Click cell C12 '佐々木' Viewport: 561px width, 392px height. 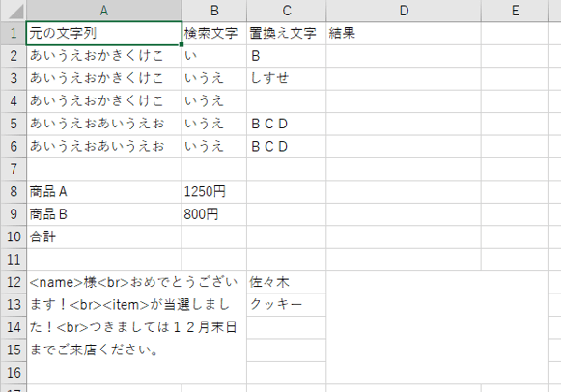click(x=287, y=282)
